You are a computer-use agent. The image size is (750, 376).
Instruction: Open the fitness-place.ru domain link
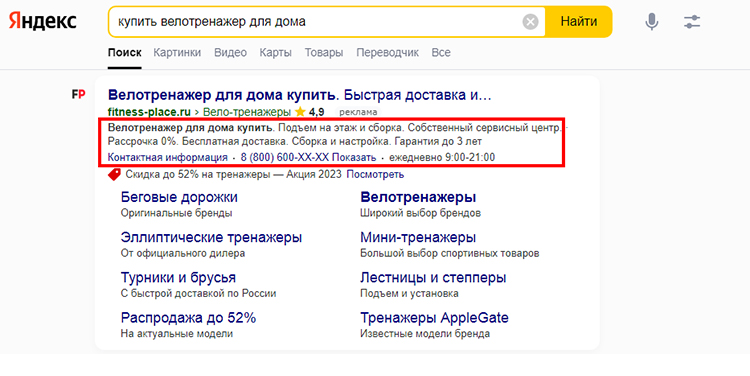pyautogui.click(x=149, y=112)
